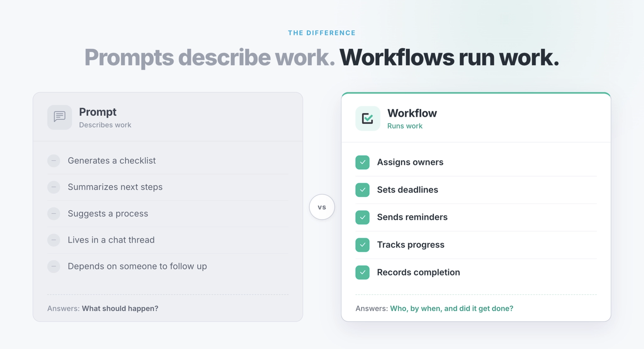Select the Sets deadlines text

tap(408, 190)
